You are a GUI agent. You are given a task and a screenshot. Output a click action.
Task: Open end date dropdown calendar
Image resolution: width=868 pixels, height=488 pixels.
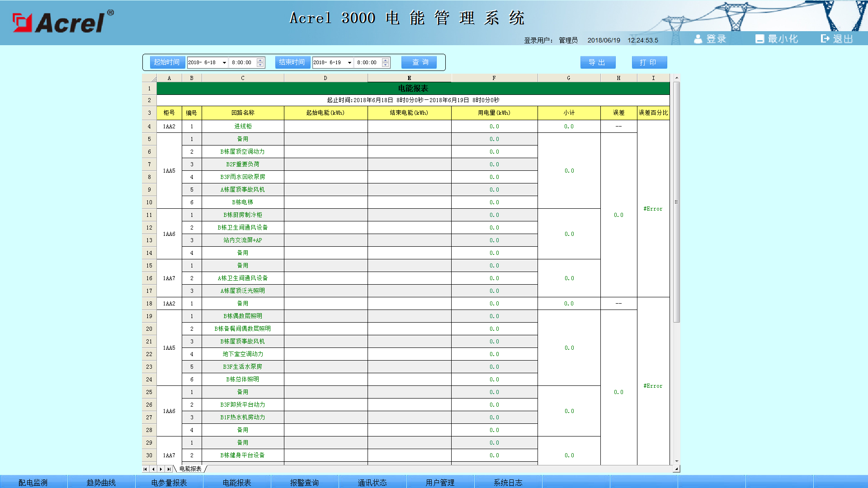[x=349, y=63]
